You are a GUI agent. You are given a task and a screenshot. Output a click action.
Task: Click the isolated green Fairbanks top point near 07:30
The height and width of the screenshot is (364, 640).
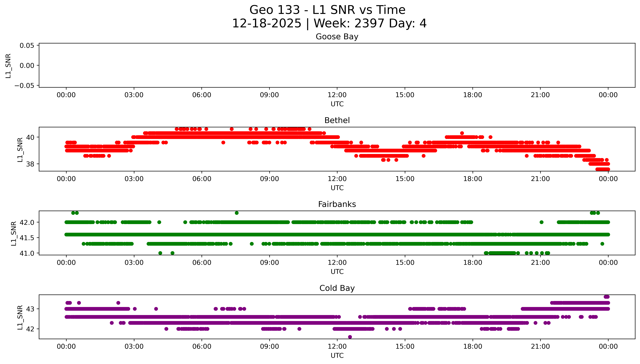tap(237, 213)
